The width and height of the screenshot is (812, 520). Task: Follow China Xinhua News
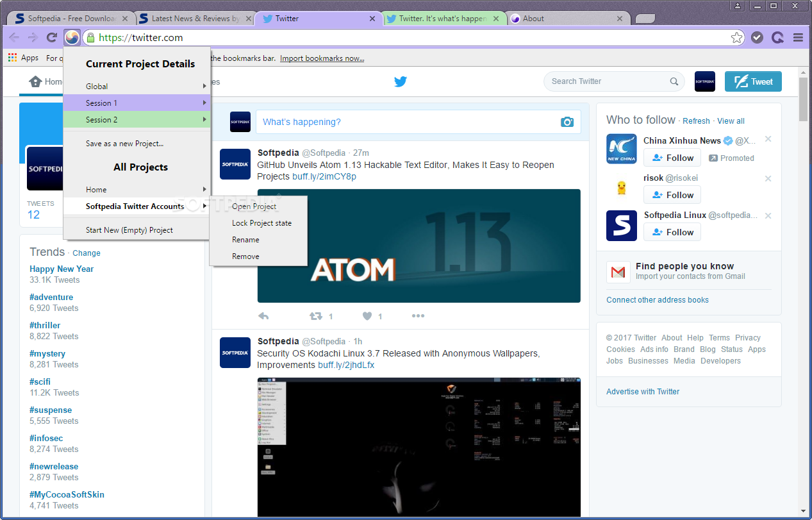click(x=672, y=158)
